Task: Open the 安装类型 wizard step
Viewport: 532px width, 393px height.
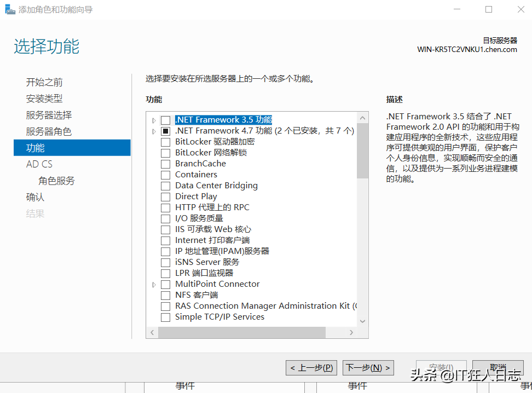Action: point(44,99)
